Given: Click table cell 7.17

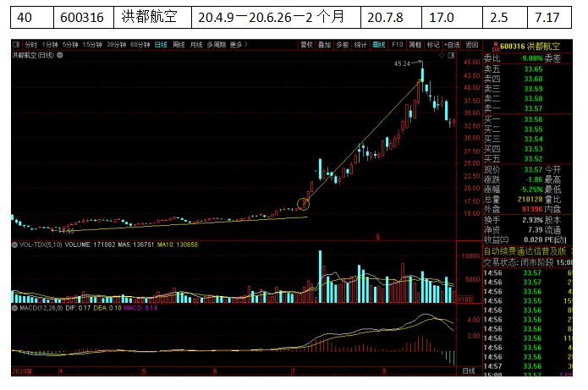Looking at the screenshot, I should [549, 17].
